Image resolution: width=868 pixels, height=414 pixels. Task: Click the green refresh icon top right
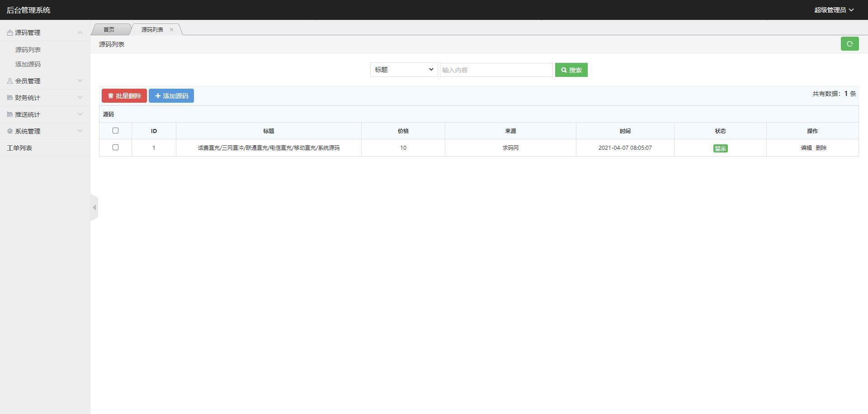[x=849, y=44]
